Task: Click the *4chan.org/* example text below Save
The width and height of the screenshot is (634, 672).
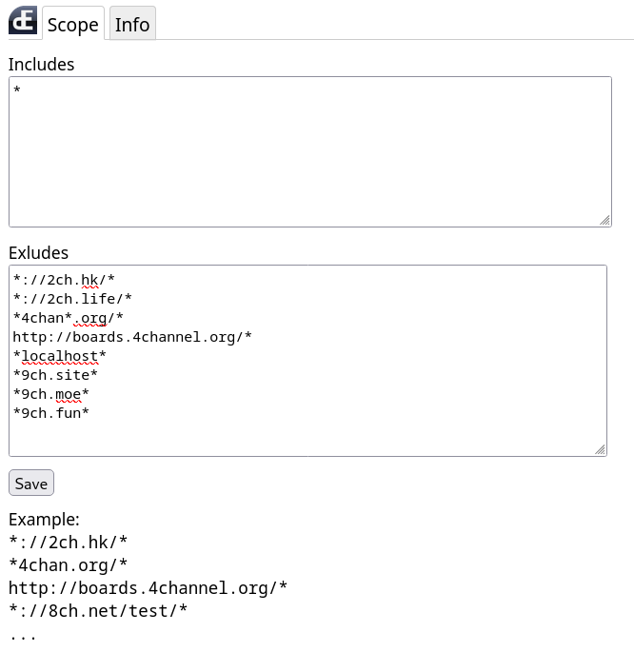Action: [x=69, y=564]
